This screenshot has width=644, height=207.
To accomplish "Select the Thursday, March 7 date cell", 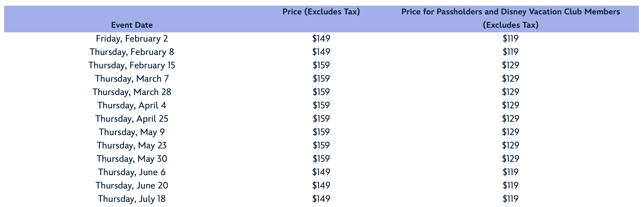I will pos(132,79).
